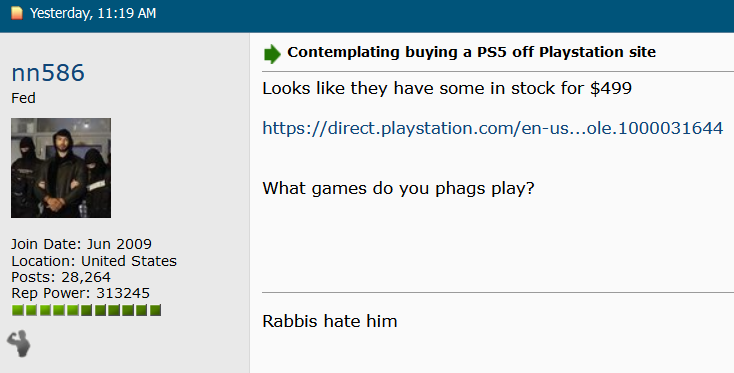Open the nn586 username profile link

coord(48,73)
